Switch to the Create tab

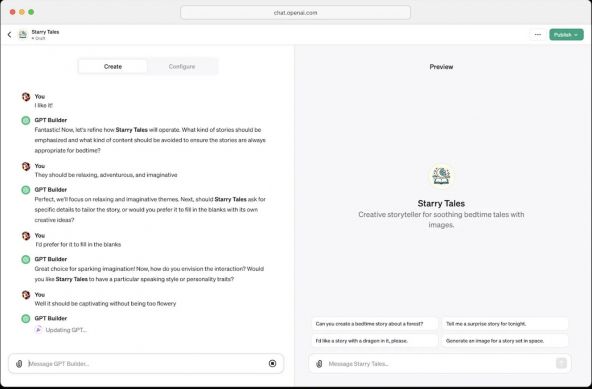(113, 66)
